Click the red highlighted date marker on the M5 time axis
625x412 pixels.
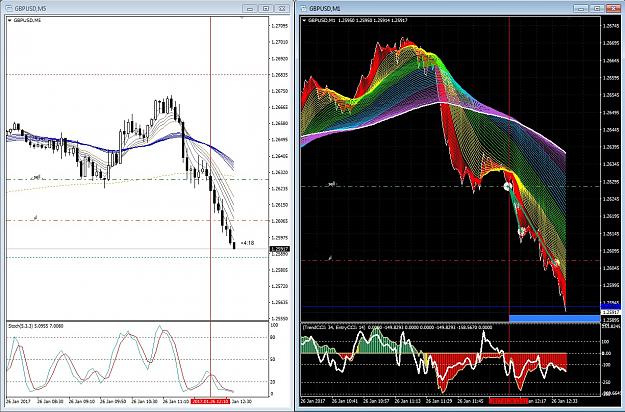(x=210, y=401)
